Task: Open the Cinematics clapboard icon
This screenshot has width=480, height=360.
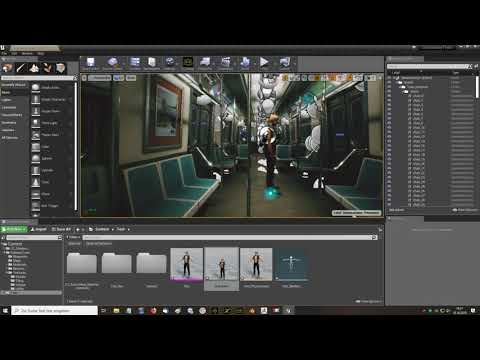Action: pos(226,63)
